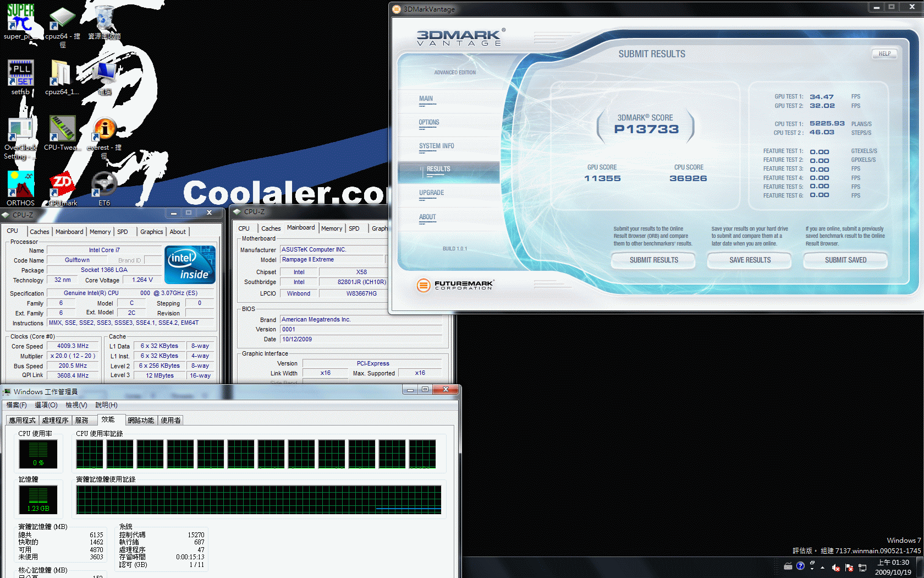
Task: Click the Futuremark Corporation logo
Action: 455,285
